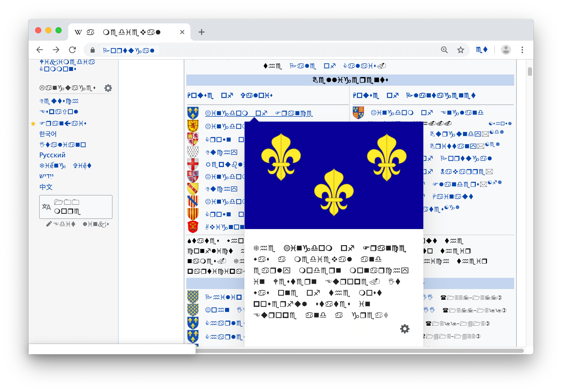Open the Kingdom of England link

pos(427,113)
